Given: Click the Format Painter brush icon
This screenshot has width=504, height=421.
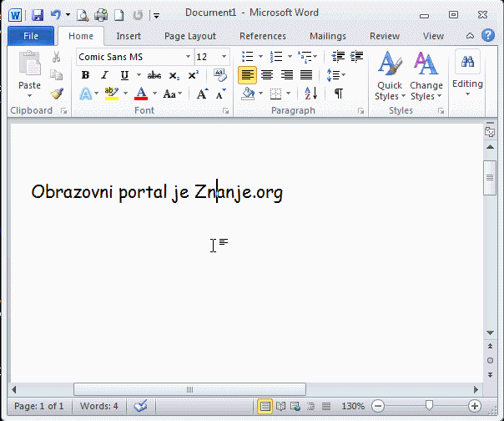Looking at the screenshot, I should (x=57, y=94).
